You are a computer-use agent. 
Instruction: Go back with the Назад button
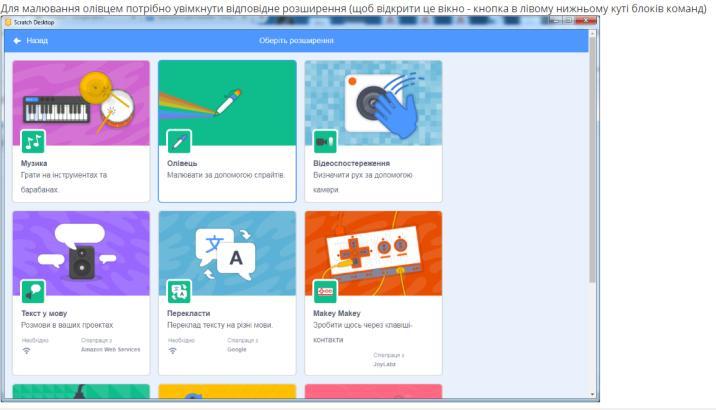coord(31,41)
